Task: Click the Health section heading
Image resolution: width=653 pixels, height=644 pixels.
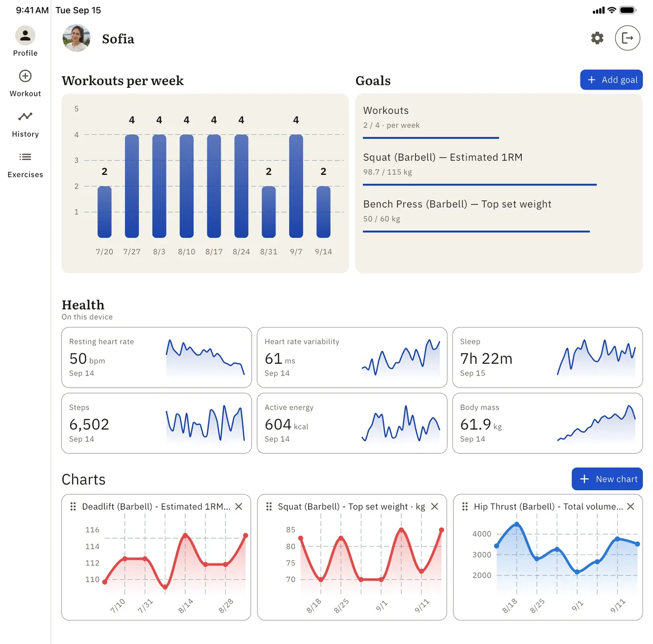Action: [83, 305]
